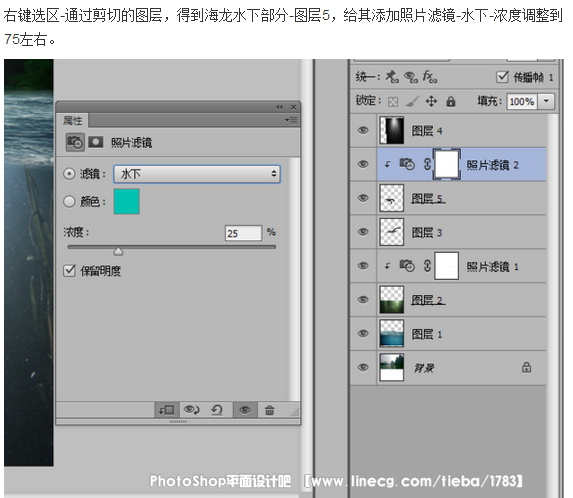This screenshot has width=573, height=498.
Task: Click the clip to layer icon in Properties
Action: pos(167,410)
